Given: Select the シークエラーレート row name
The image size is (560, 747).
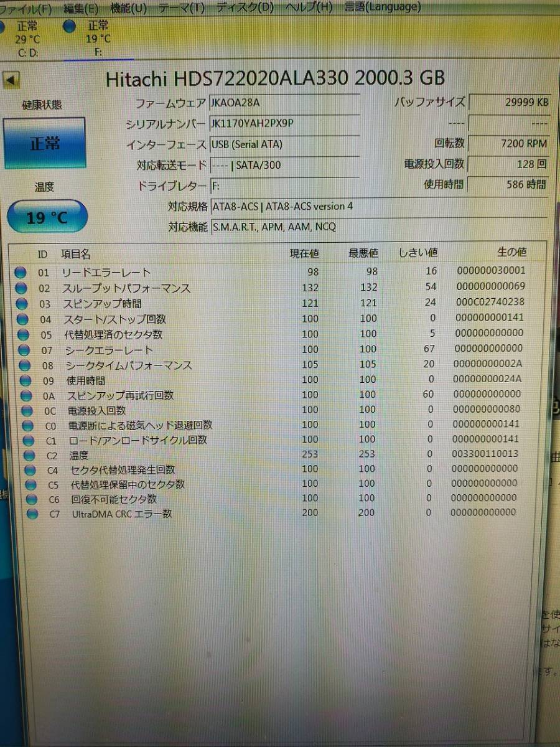Looking at the screenshot, I should pyautogui.click(x=110, y=350).
